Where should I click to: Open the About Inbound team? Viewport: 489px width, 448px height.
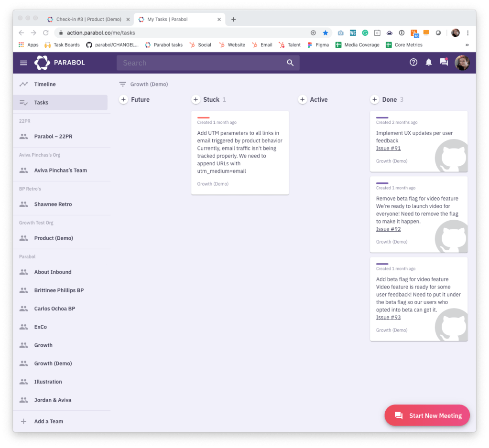pos(60,272)
